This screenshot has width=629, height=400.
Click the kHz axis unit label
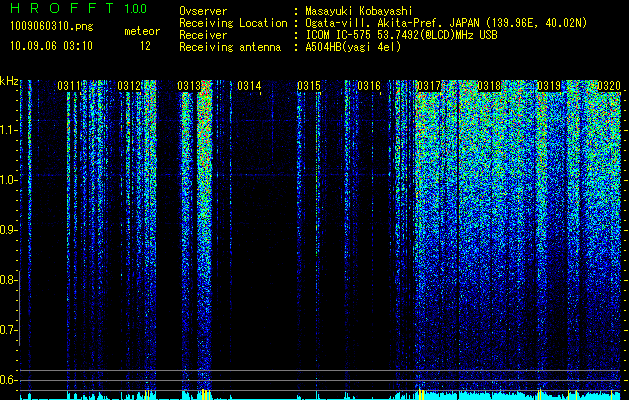point(9,81)
